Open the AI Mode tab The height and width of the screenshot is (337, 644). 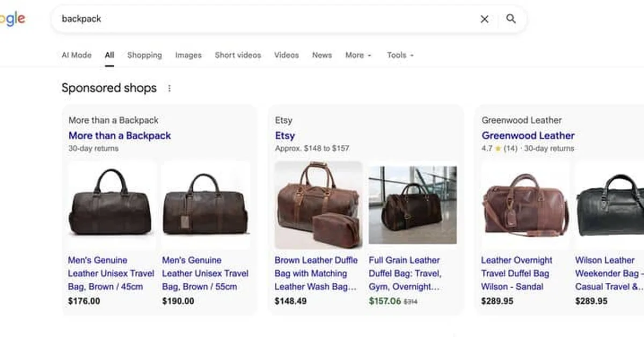point(76,55)
